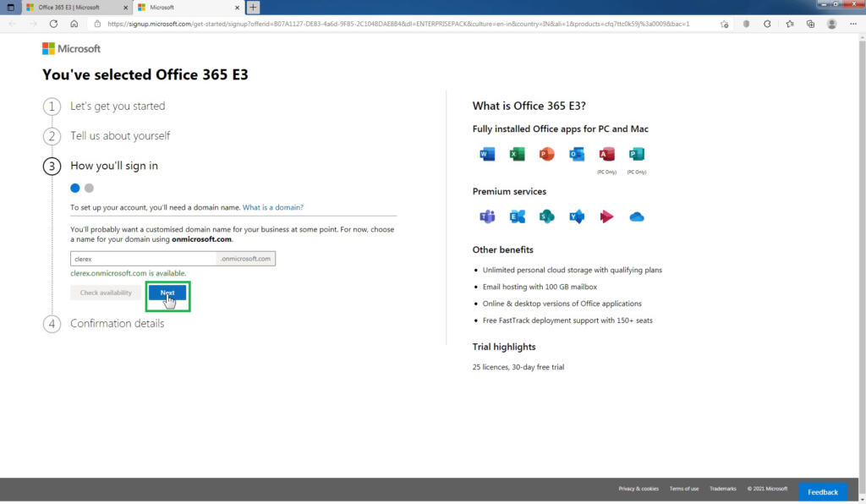
Task: Click the Excel app icon
Action: 517,154
